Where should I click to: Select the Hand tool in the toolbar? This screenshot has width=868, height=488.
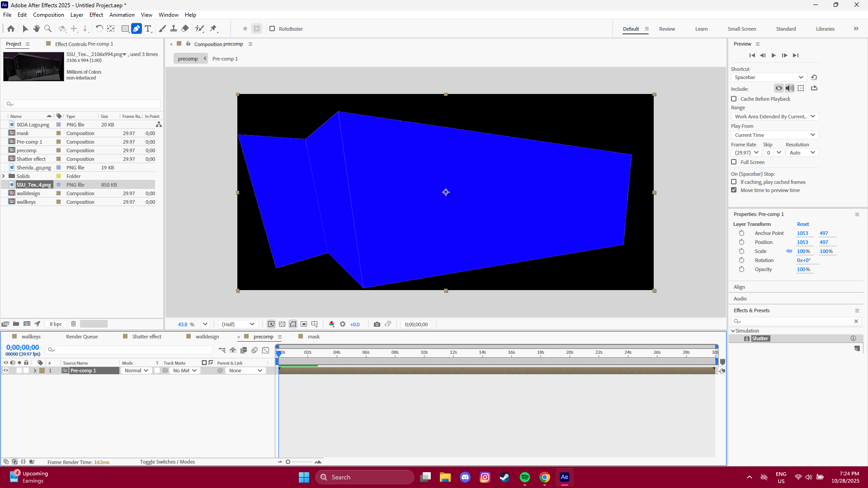(x=36, y=28)
